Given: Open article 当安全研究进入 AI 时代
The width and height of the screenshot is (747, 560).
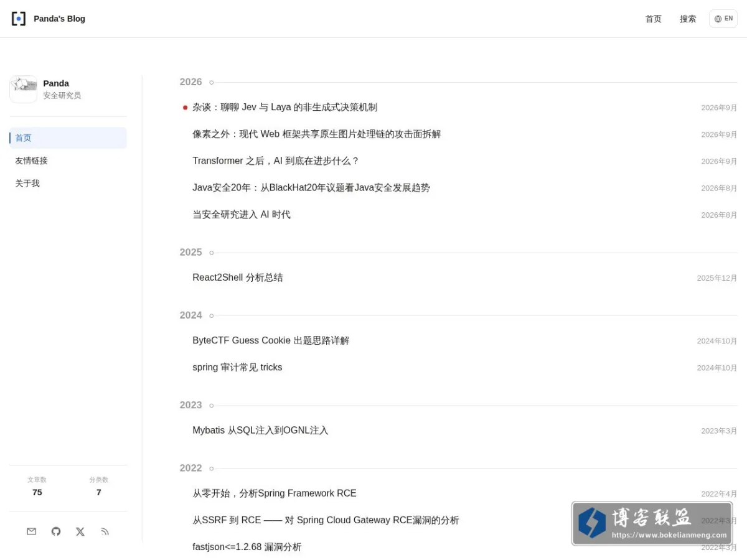Looking at the screenshot, I should pos(242,214).
